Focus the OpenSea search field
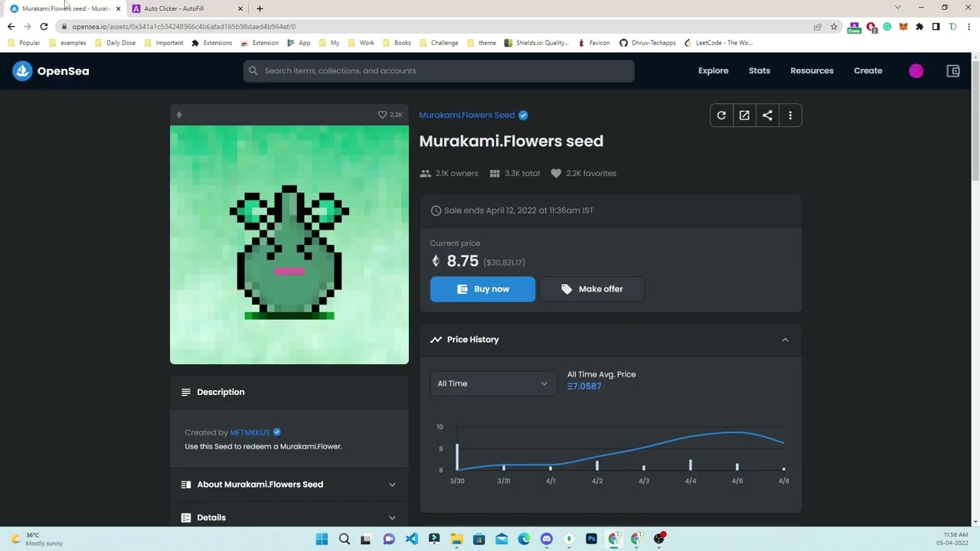The image size is (980, 551). [439, 71]
